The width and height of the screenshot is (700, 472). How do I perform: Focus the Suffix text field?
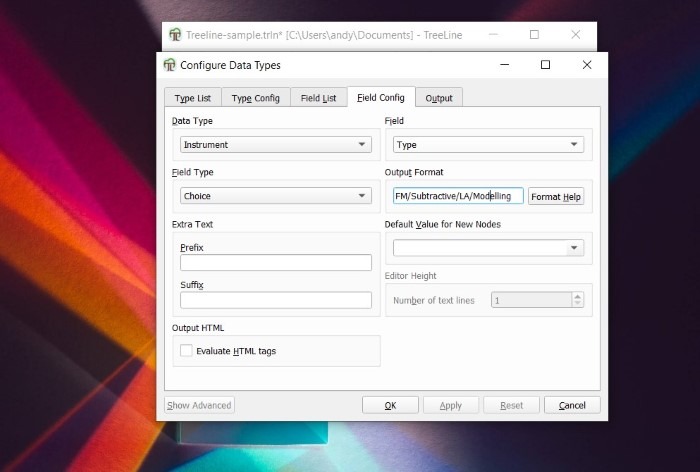pos(276,300)
